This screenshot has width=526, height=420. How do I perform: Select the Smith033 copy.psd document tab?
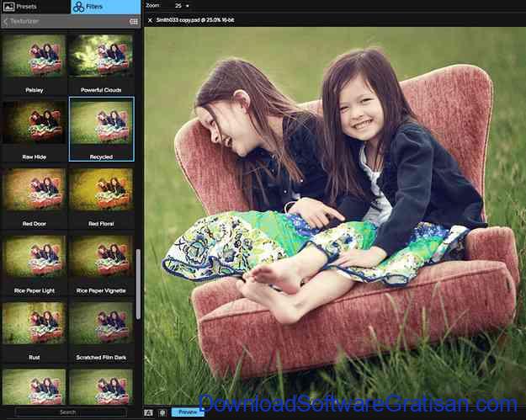pyautogui.click(x=195, y=20)
